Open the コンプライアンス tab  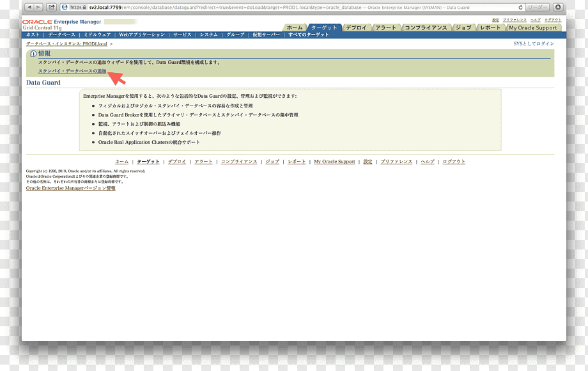click(x=426, y=28)
